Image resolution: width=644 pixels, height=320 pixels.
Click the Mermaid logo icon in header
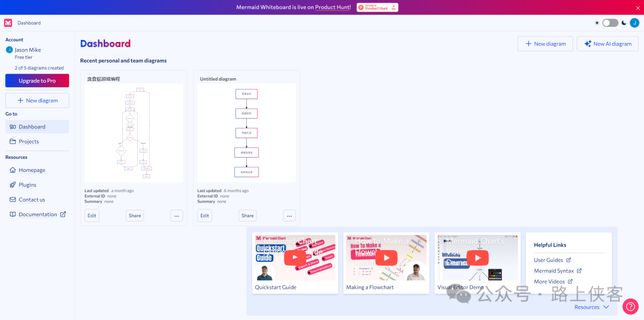(8, 23)
